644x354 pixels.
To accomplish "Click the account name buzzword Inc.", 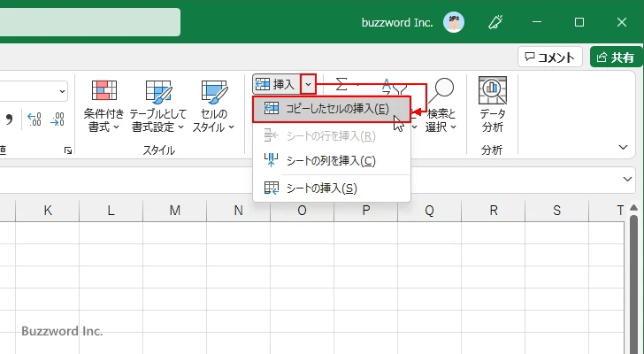I will [397, 22].
